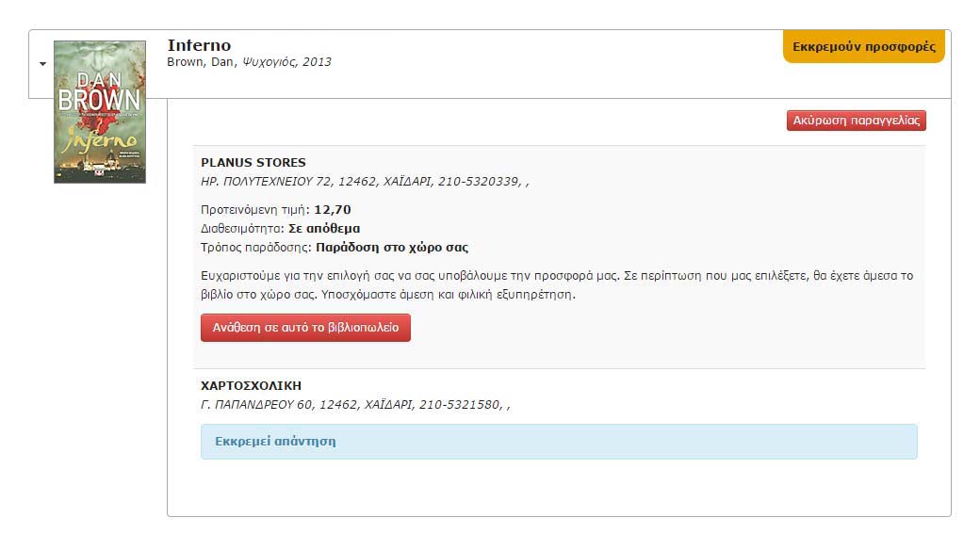Collapse the Inferno order with the caret arrow
980x550 pixels.
click(x=42, y=64)
